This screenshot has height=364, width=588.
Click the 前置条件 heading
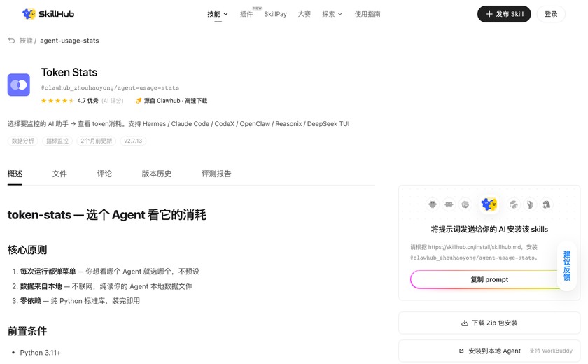coord(27,331)
